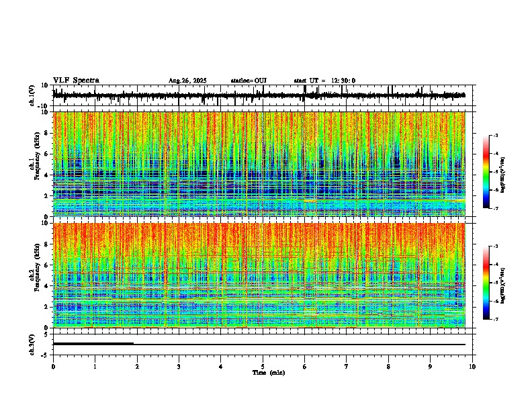This screenshot has width=532, height=411.
Task: Click the 'ch.1(V)' waveform axis label
Action: [x=32, y=95]
